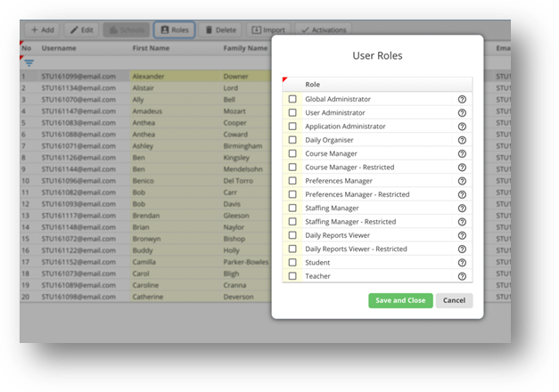Click family name Parker-Bowles cell
Viewport: 559px width, 392px height.
pos(246,262)
